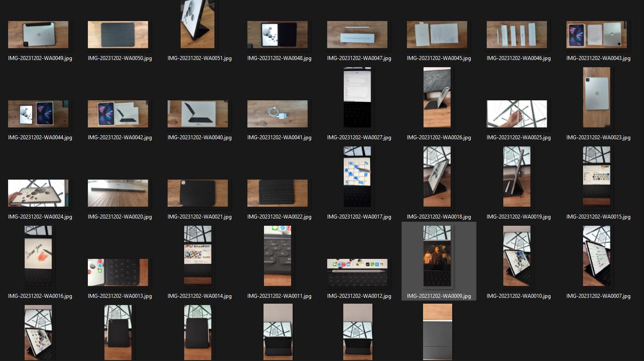Click the file name IMG-20231202-WA0016.jpg
Screen dimensions: 644x361
(40, 296)
